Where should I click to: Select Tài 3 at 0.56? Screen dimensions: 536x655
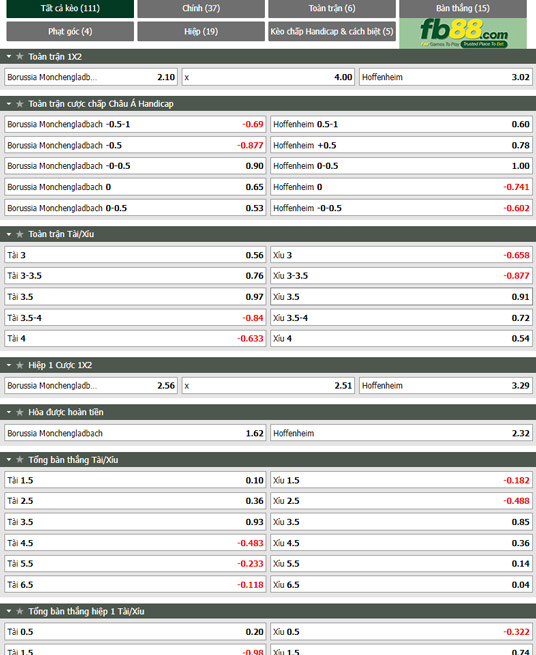tap(135, 255)
